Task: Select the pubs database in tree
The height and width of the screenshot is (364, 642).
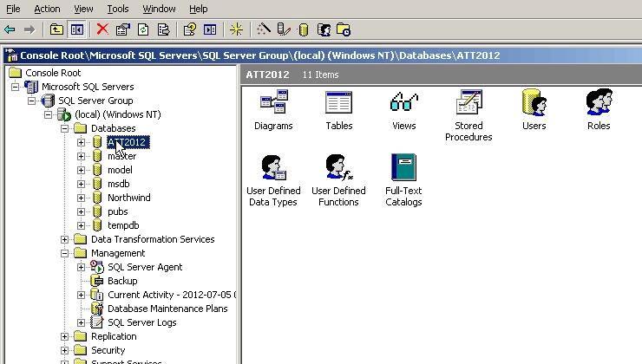Action: pos(117,211)
